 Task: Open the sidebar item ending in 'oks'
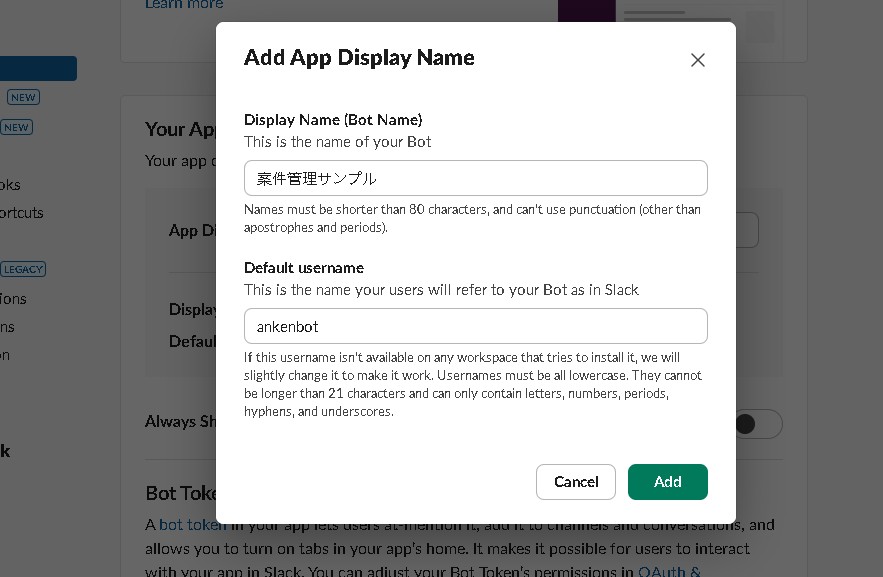[x=10, y=185]
